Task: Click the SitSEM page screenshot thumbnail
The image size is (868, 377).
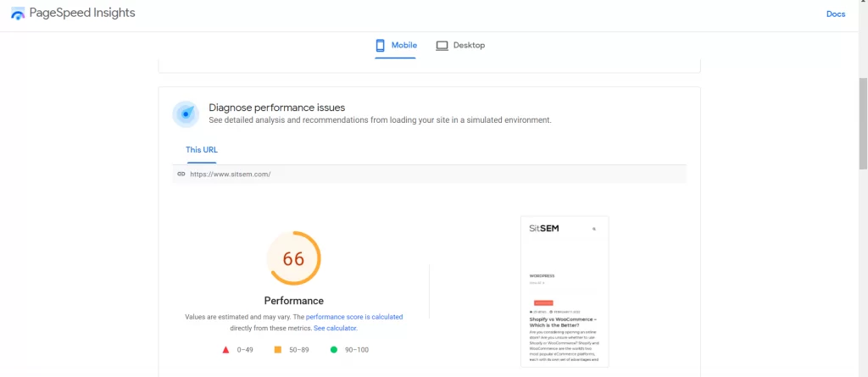Action: pyautogui.click(x=565, y=291)
